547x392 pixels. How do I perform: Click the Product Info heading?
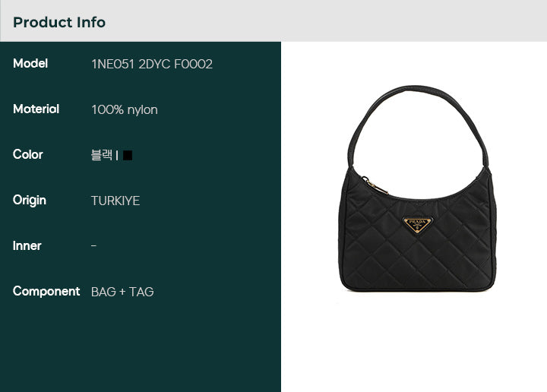coord(59,22)
